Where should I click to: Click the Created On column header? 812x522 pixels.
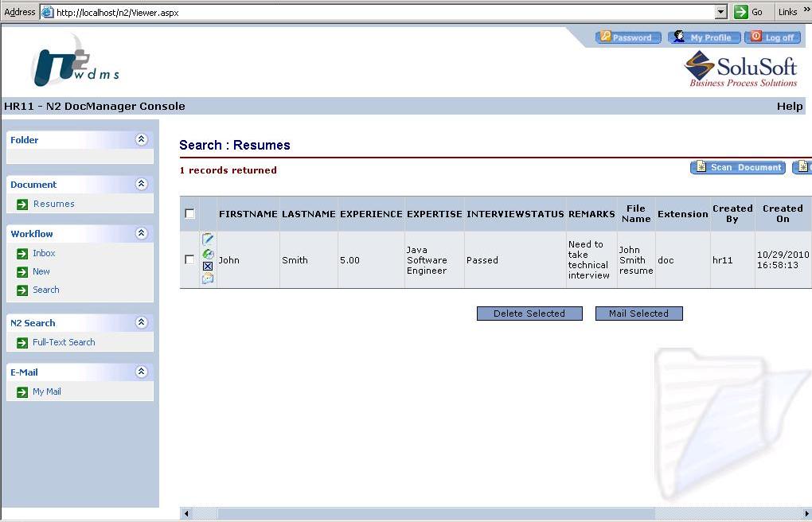pyautogui.click(x=783, y=213)
